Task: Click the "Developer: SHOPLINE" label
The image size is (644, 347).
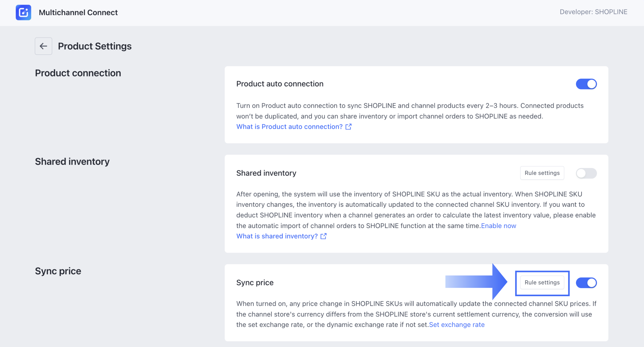Action: pos(593,12)
